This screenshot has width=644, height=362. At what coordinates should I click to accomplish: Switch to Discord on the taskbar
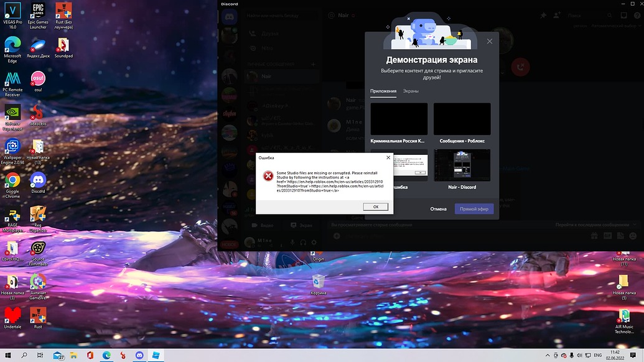coord(139,355)
